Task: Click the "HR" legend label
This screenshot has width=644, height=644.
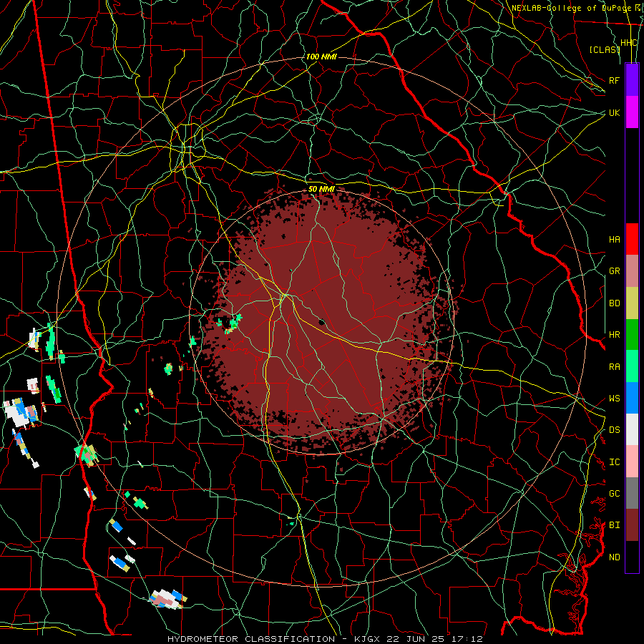Action: point(615,335)
